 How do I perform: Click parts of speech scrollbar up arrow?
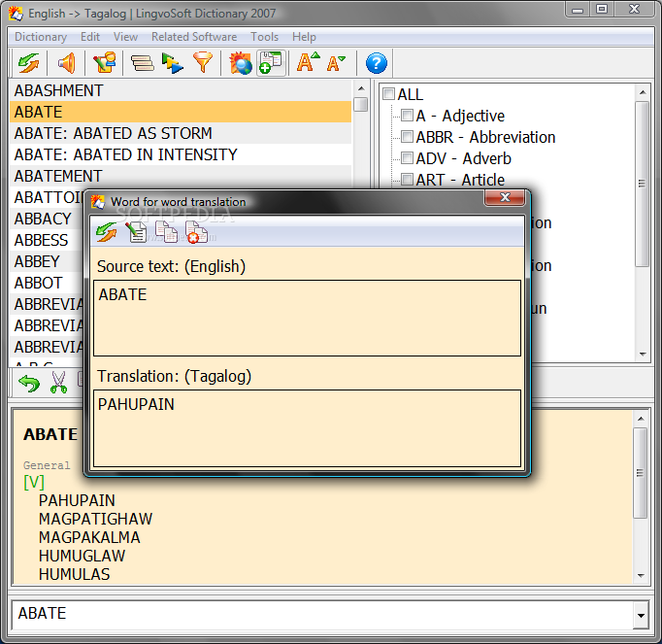(x=643, y=91)
